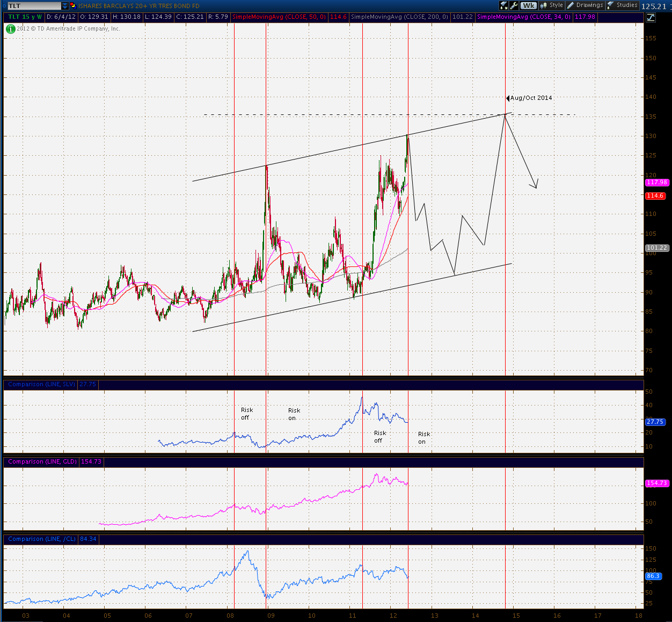The image size is (672, 622).
Task: Click the curve icon below the price
Action: (x=651, y=17)
